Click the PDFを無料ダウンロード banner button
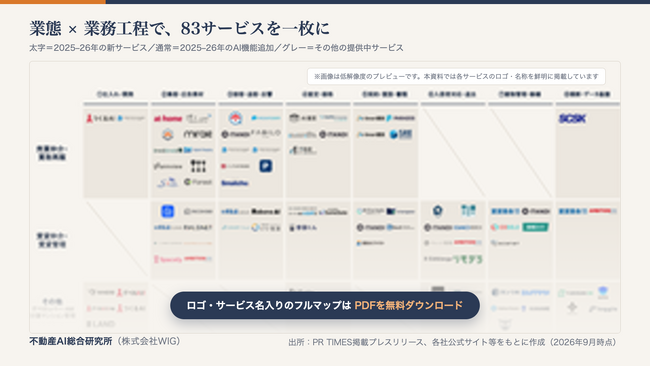Viewport: 650px width, 366px height. pyautogui.click(x=325, y=305)
